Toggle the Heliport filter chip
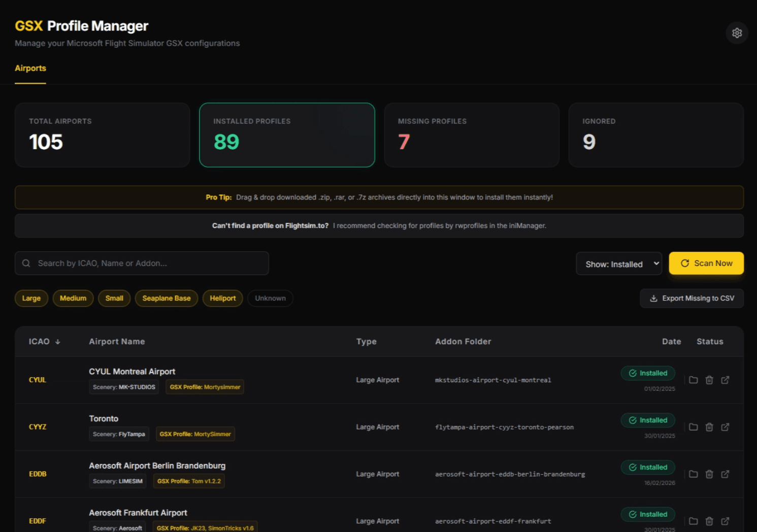The image size is (757, 532). (x=222, y=298)
